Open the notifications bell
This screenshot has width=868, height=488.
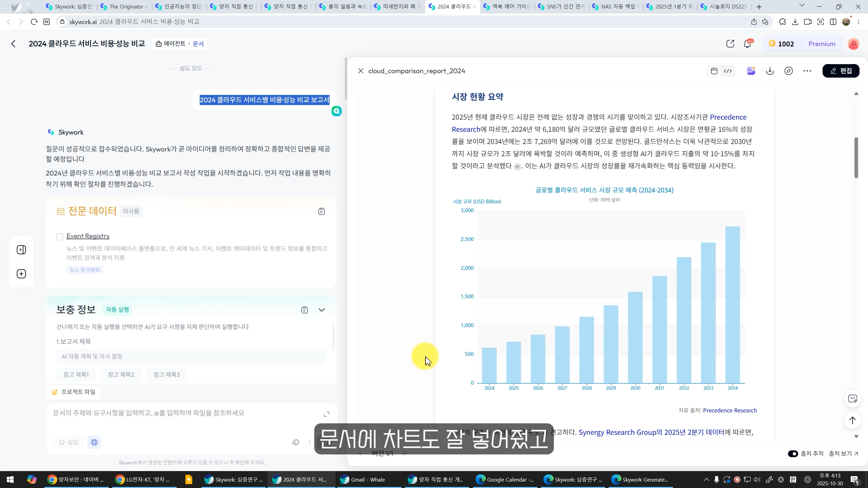[x=747, y=44]
